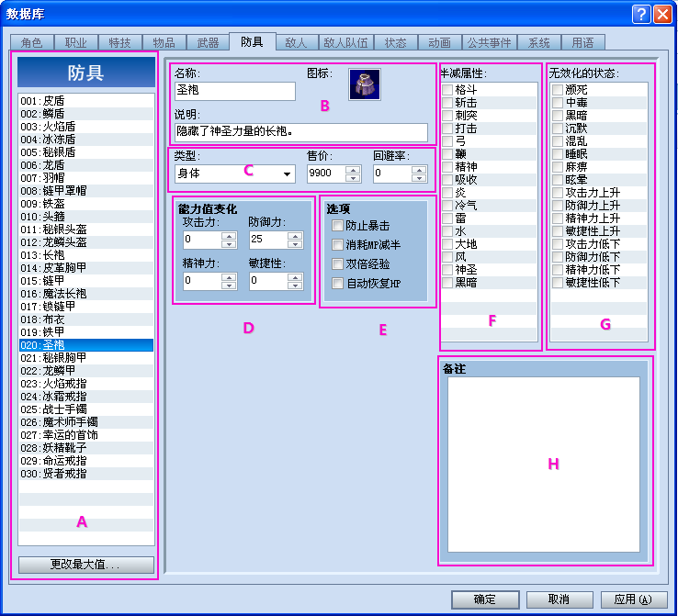
Task: Increase 攻击力 with the up arrow
Action: (229, 236)
